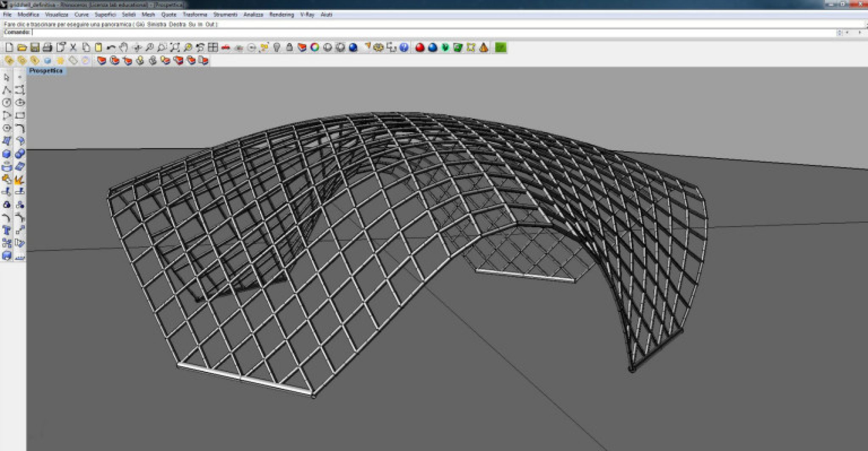Choose the Circle drawing tool
This screenshot has width=868, height=451.
click(7, 103)
